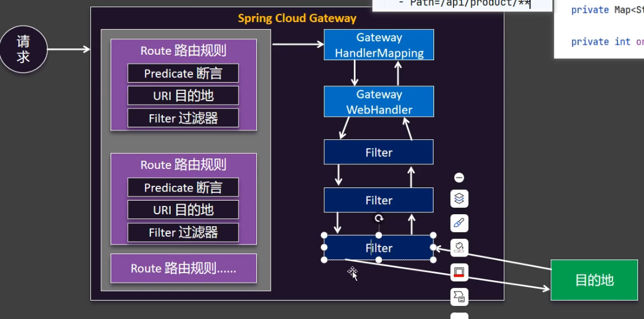Select Predicate 断言 in the second Route box

(183, 187)
